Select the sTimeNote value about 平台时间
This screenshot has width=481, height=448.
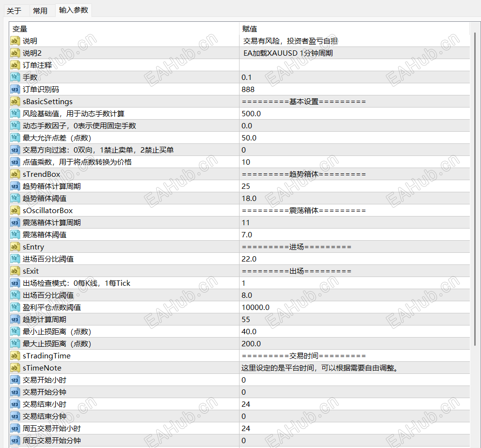click(x=320, y=368)
